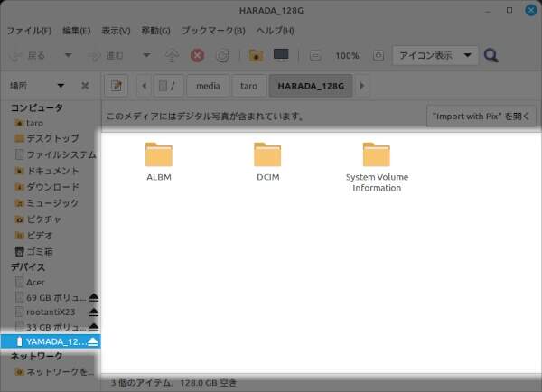The width and height of the screenshot is (542, 392).
Task: Open the 表示(V) menu
Action: [x=116, y=31]
